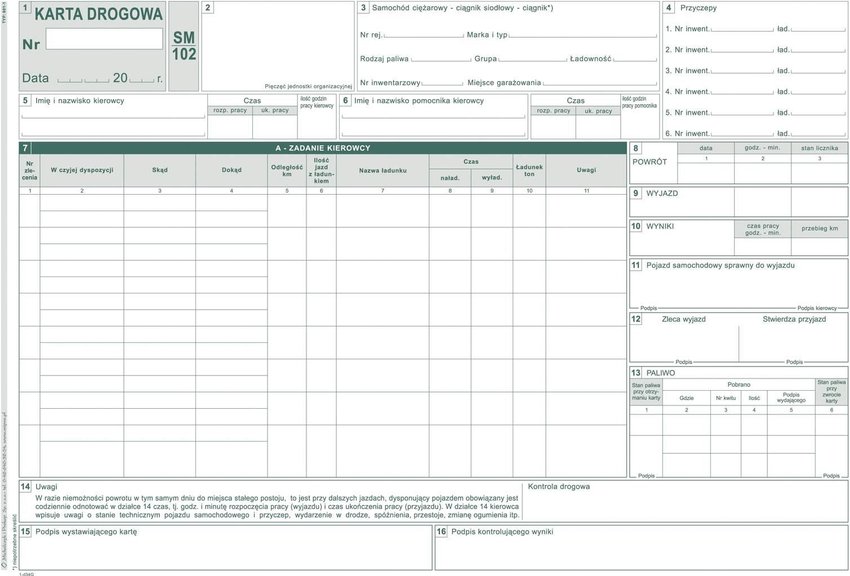The height and width of the screenshot is (576, 850).
Task: Click the Nazwa ładunku column header
Action: point(382,170)
